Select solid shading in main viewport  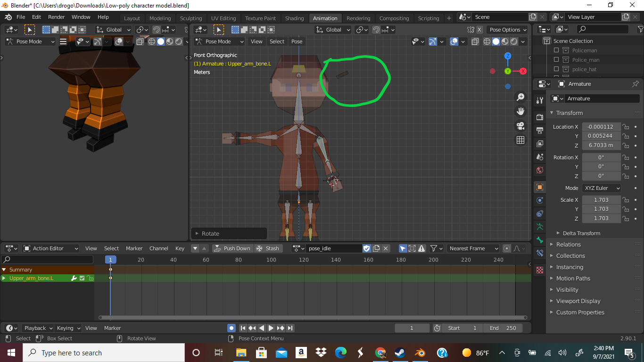click(x=496, y=41)
